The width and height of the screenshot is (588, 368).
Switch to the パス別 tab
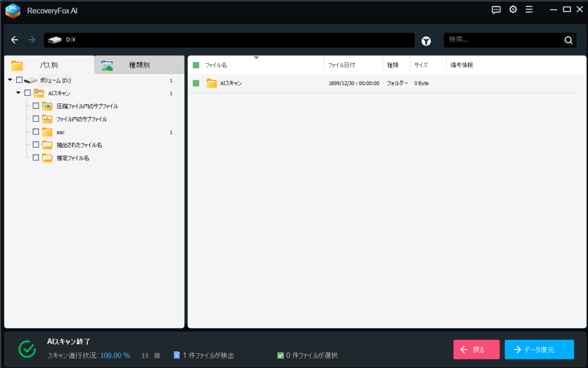(49, 65)
